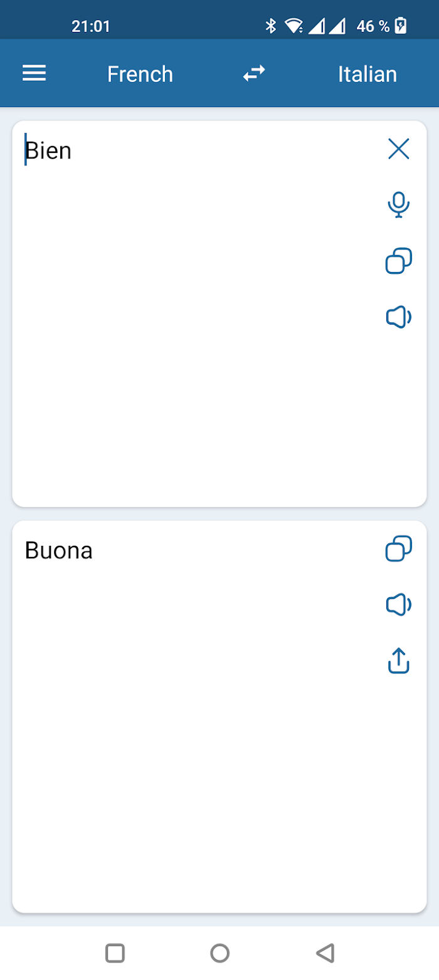Tap the Wi-Fi status icon

pos(294,26)
